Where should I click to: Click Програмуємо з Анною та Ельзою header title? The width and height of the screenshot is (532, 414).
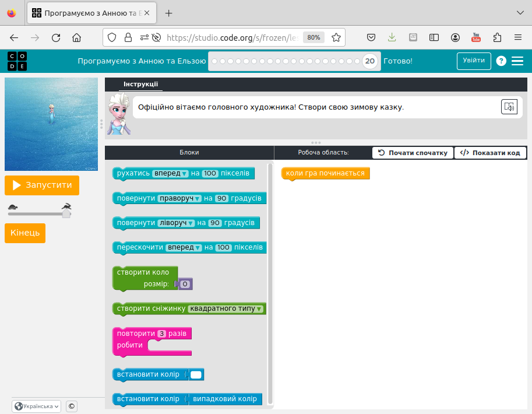[142, 61]
